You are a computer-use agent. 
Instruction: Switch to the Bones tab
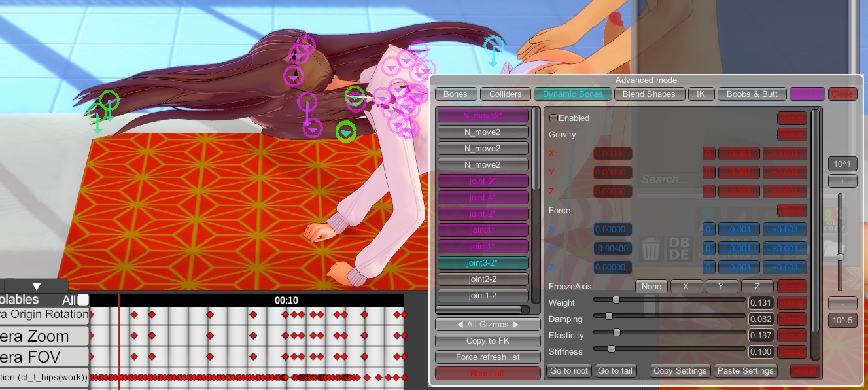tap(455, 94)
